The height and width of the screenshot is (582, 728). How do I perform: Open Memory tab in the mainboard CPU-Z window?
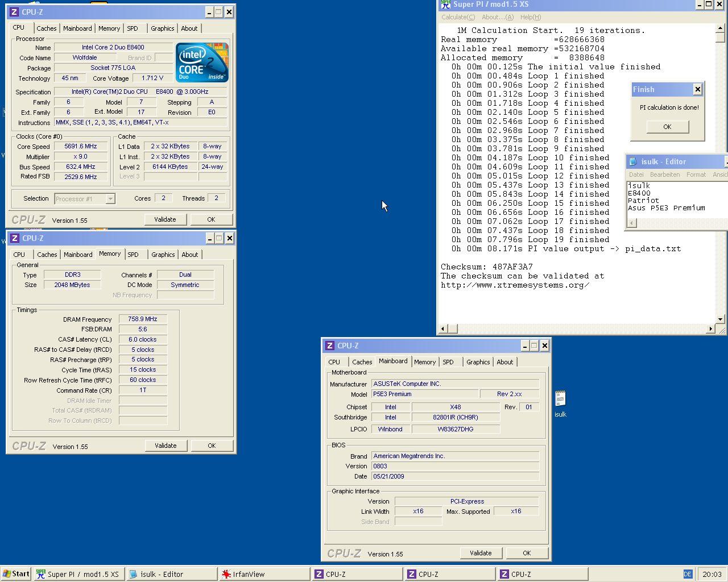click(x=425, y=362)
